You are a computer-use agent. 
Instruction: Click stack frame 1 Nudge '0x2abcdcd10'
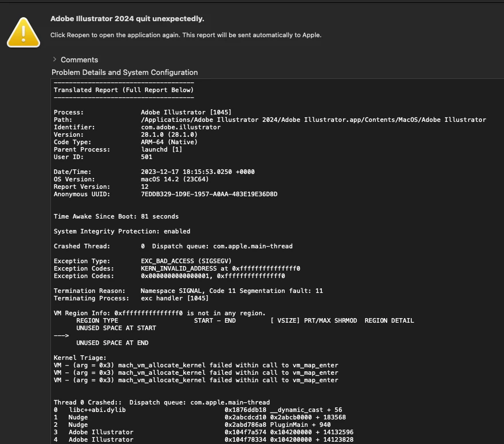(200, 417)
